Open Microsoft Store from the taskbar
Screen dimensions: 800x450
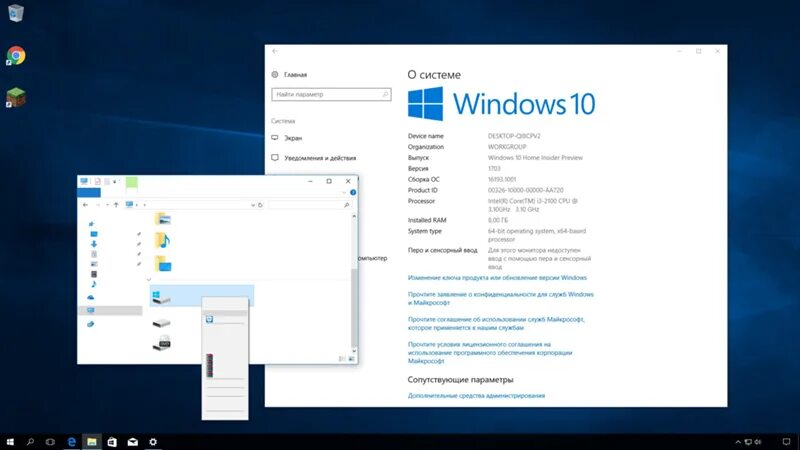click(112, 442)
